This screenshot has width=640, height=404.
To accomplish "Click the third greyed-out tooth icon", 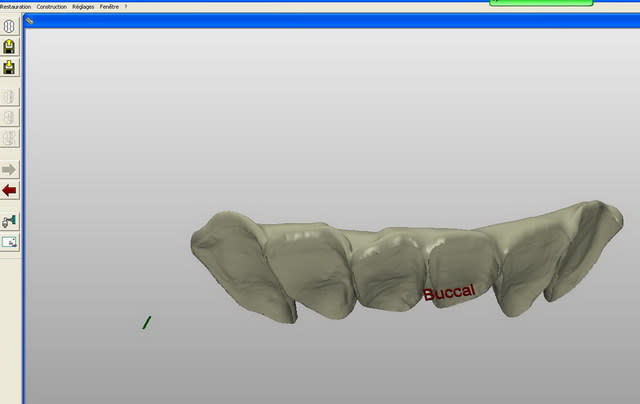I will [x=10, y=139].
